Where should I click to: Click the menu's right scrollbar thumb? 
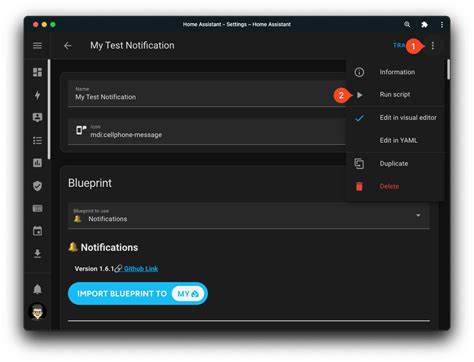click(x=448, y=69)
